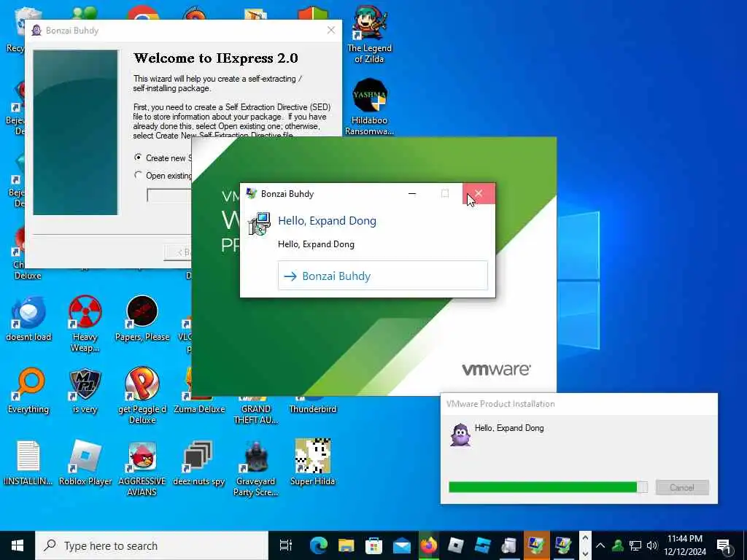Minimize the Bonzai Buhdy dialog
This screenshot has width=747, height=560.
pyautogui.click(x=412, y=193)
